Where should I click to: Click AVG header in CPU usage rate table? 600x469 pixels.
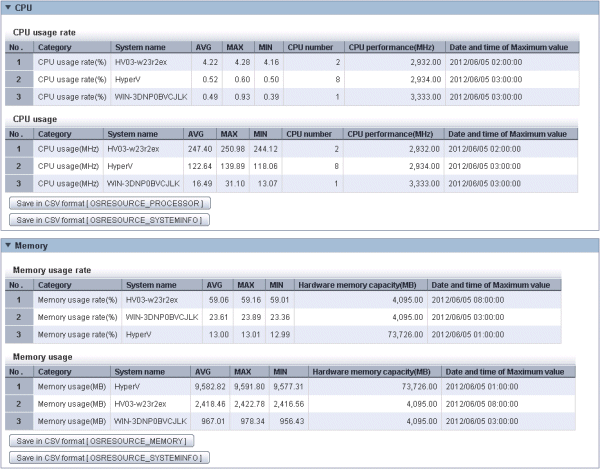(x=204, y=47)
